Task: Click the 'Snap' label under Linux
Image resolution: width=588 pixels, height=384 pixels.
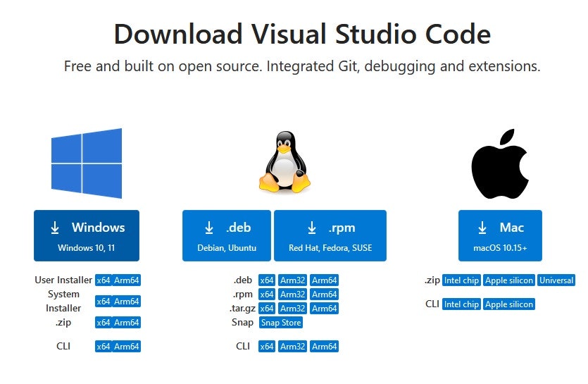Action: (x=243, y=322)
